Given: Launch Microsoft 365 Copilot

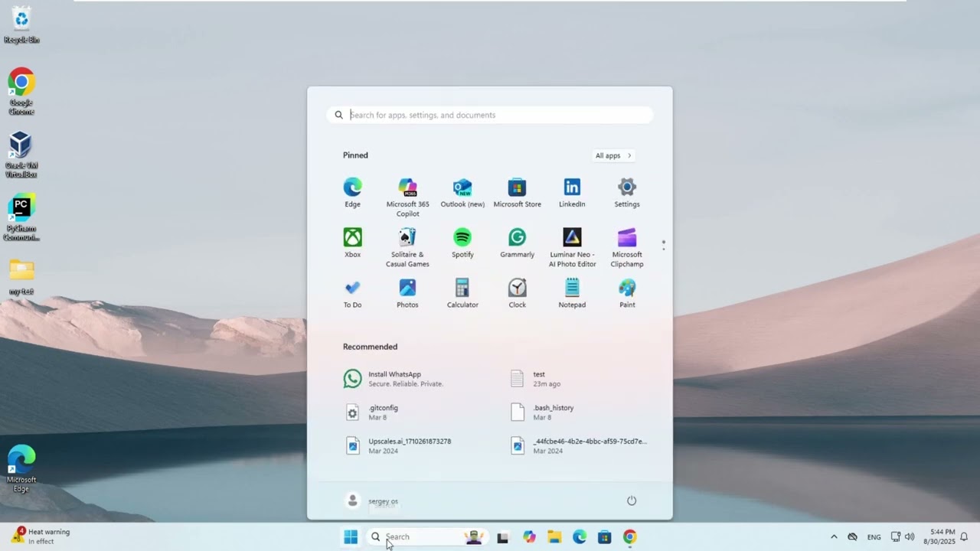Looking at the screenshot, I should (407, 197).
